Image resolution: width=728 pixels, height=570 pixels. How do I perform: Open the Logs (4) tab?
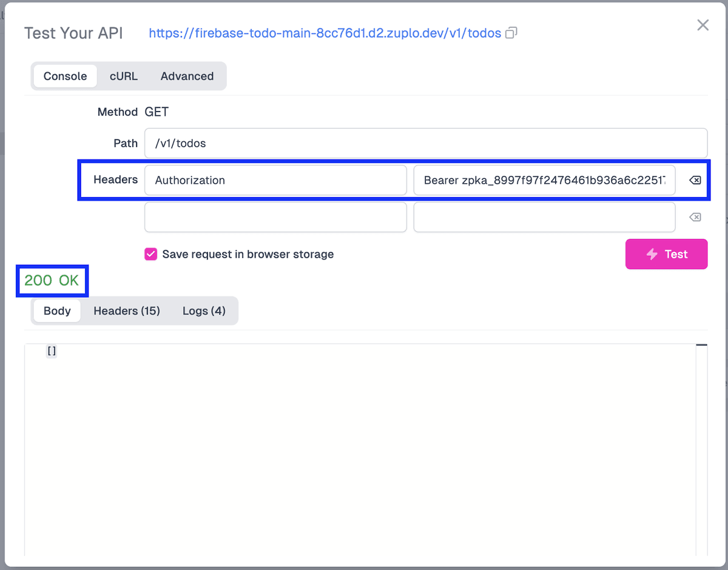pyautogui.click(x=204, y=310)
